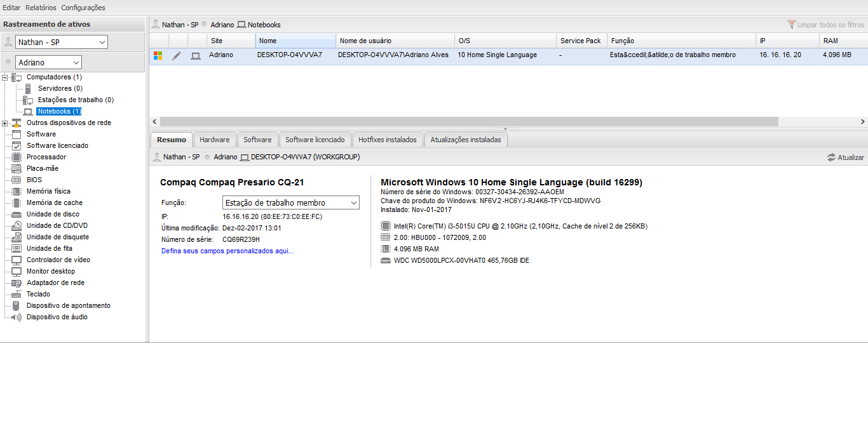This screenshot has height=438, width=868.
Task: Click the Placa-mãe motherboard icon
Action: point(17,168)
